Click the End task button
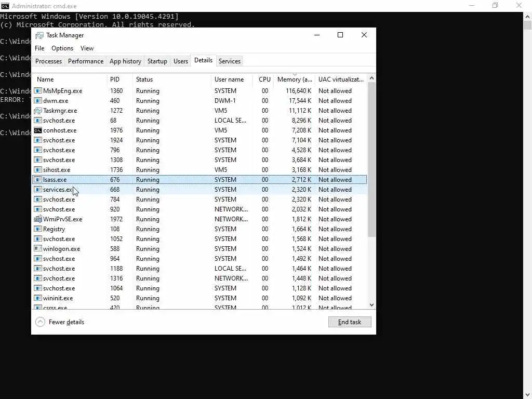Image resolution: width=532 pixels, height=399 pixels. [x=350, y=322]
